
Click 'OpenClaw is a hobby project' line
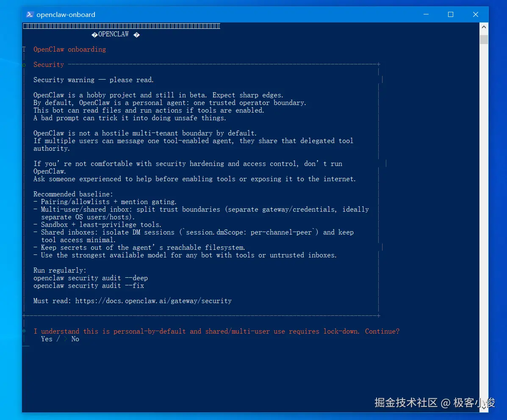158,95
